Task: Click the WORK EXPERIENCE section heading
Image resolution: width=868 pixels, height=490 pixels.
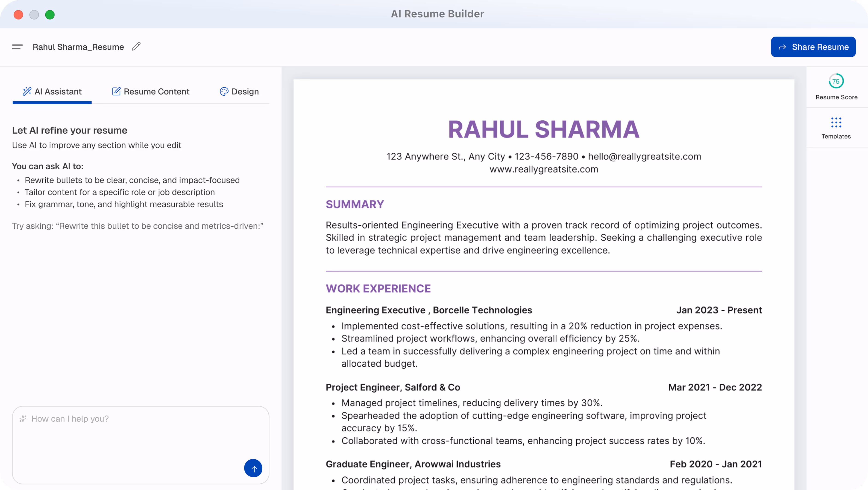Action: tap(378, 288)
